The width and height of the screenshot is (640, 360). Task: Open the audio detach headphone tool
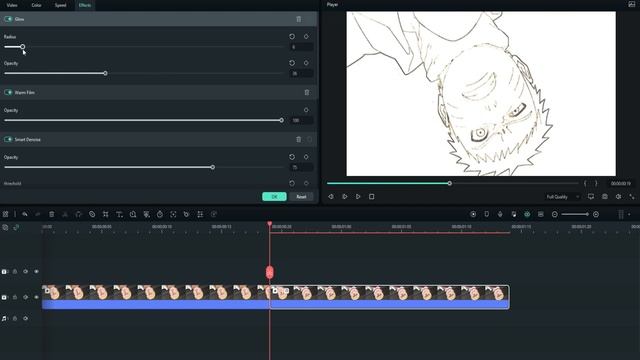tap(78, 214)
